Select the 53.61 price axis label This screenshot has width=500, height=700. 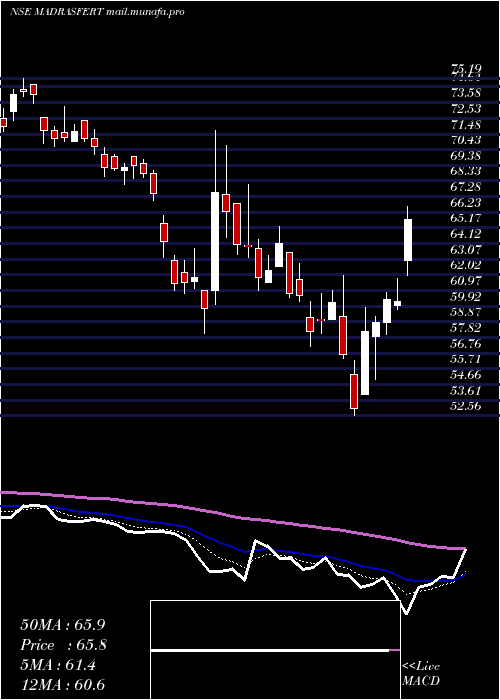point(466,390)
